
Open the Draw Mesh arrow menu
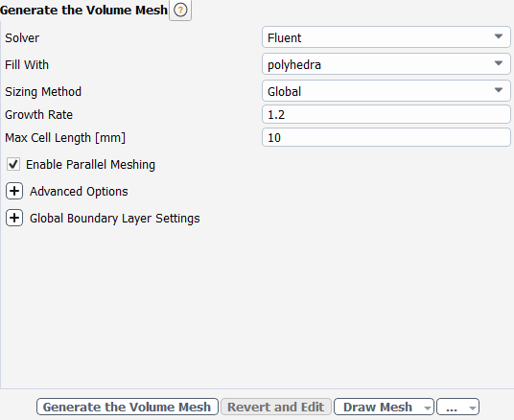tap(427, 408)
